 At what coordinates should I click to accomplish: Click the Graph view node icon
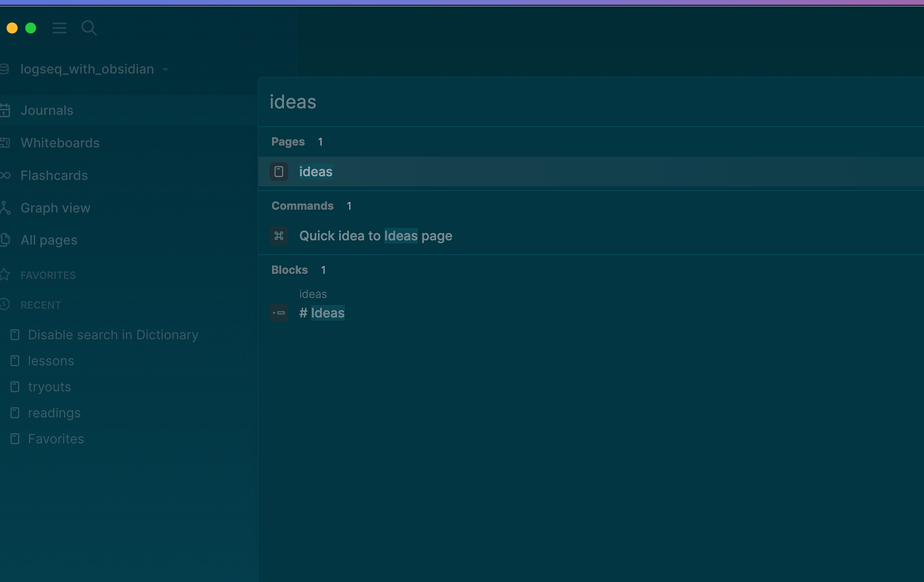pyautogui.click(x=5, y=208)
